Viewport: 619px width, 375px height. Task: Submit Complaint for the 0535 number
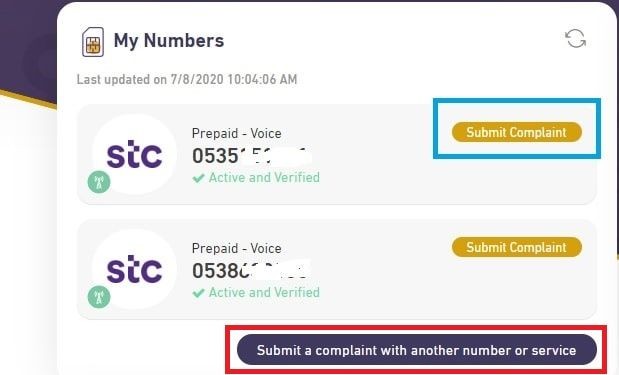(x=517, y=132)
